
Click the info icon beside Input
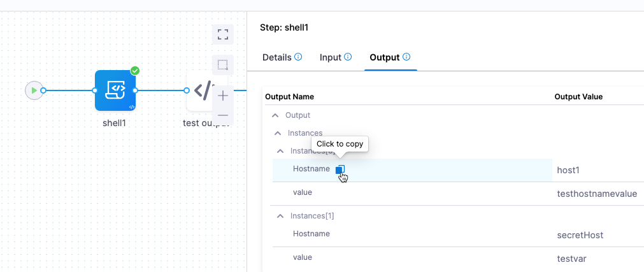coord(348,57)
